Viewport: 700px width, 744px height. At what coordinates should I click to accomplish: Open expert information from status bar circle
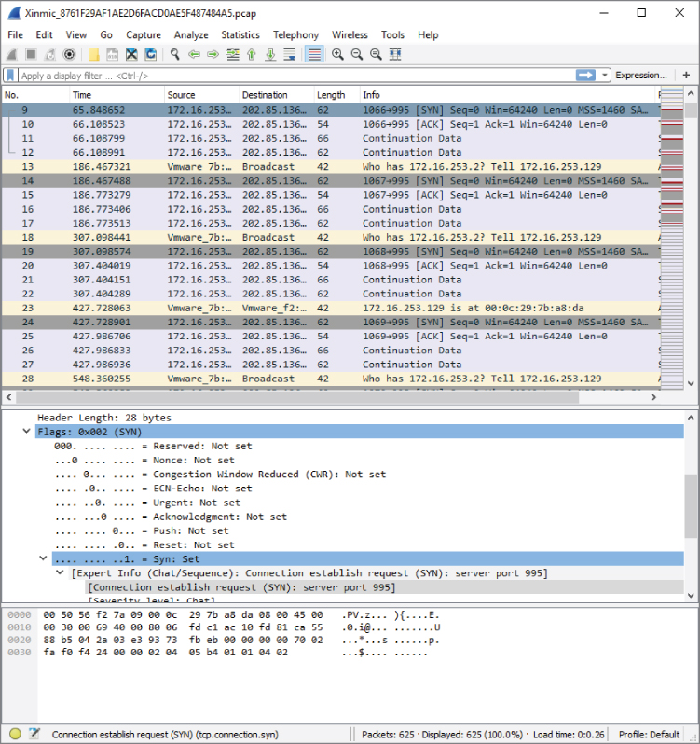pos(15,734)
